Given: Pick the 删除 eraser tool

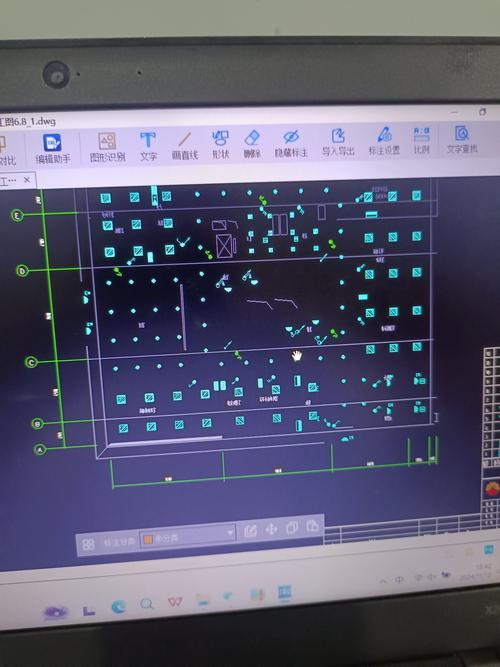Looking at the screenshot, I should point(252,144).
